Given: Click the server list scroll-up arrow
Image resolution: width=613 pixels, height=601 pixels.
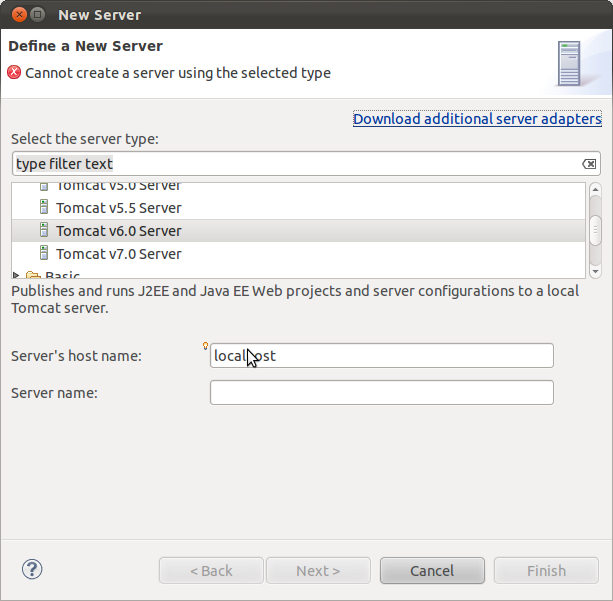Looking at the screenshot, I should [x=595, y=190].
